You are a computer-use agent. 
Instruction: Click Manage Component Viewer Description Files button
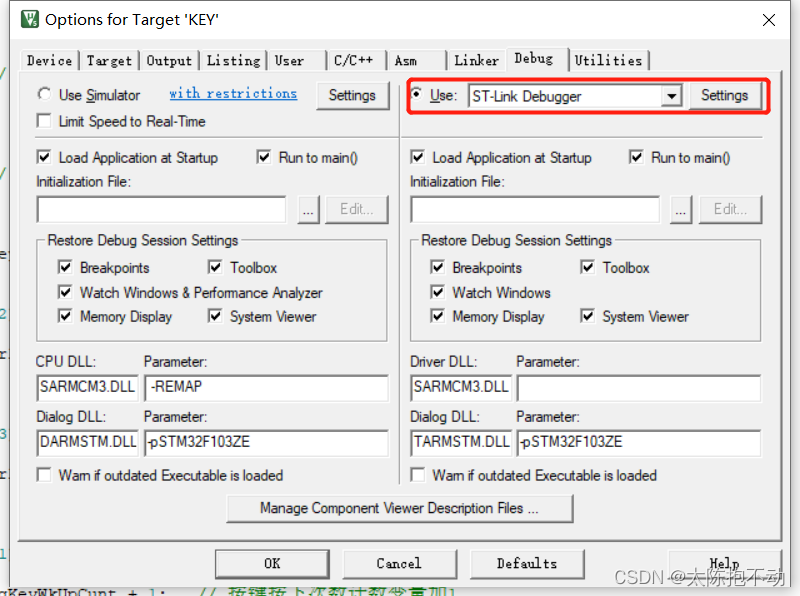(399, 509)
